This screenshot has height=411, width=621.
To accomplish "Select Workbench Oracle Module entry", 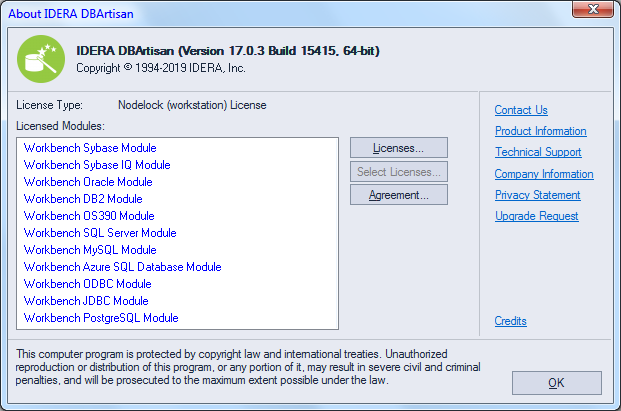I will [x=88, y=182].
